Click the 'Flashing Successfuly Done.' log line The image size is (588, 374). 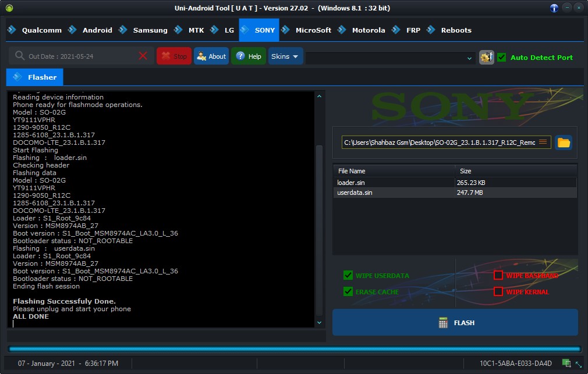(64, 301)
